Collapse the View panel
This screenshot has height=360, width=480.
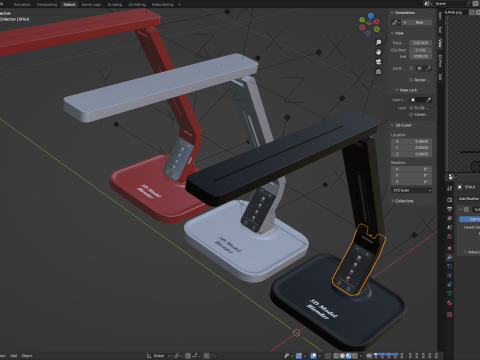(x=392, y=33)
